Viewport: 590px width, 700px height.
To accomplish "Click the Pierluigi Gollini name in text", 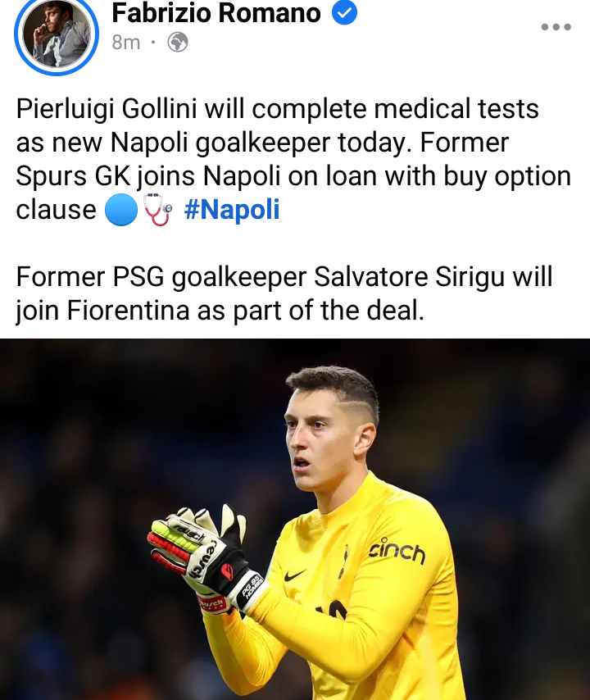I will (x=107, y=109).
